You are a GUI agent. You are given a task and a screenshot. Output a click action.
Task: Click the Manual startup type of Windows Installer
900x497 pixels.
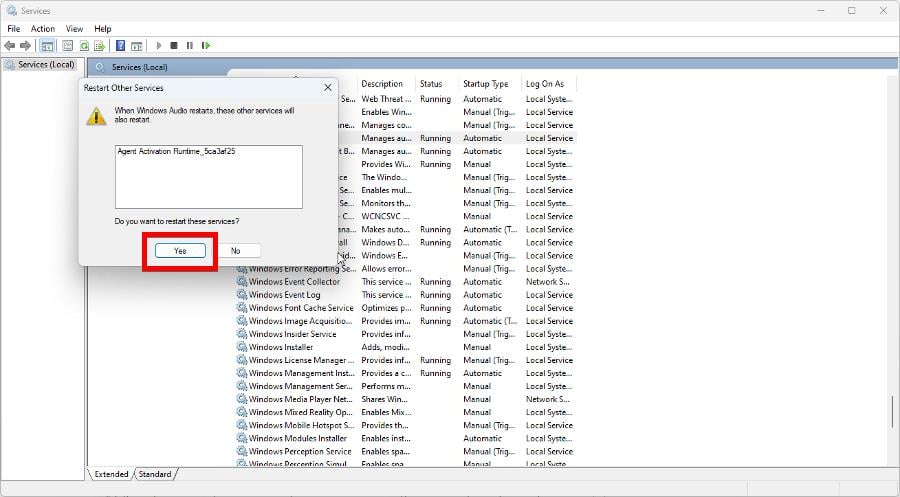click(x=477, y=347)
